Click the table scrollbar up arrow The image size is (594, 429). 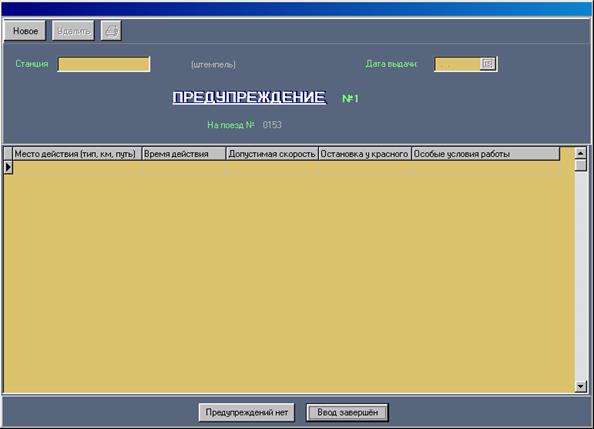[580, 153]
